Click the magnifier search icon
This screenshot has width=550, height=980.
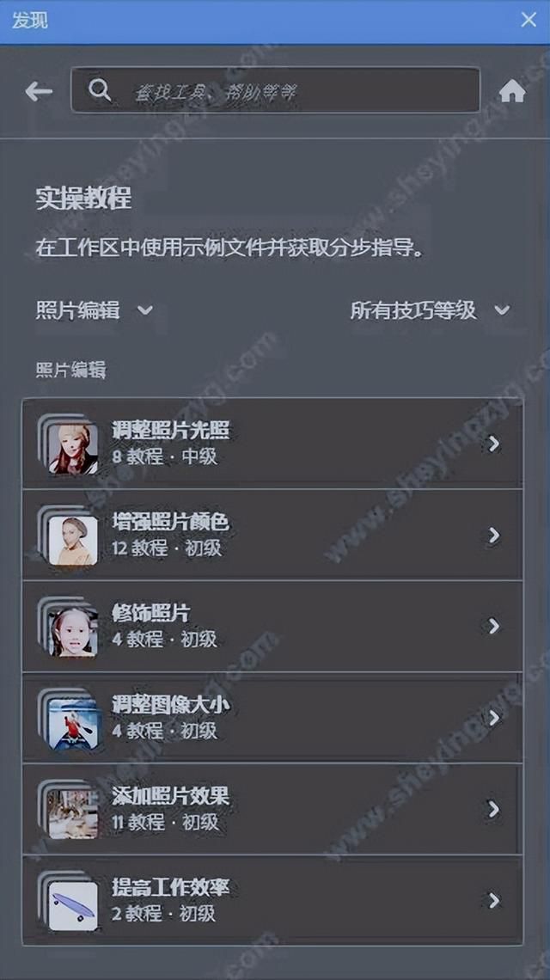pos(100,90)
